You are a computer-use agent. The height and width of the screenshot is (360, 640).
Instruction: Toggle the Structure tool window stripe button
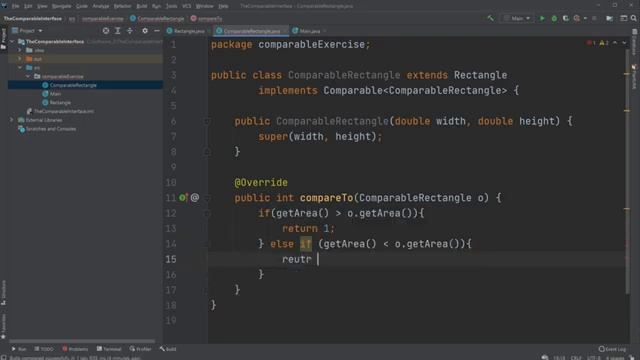tap(4, 292)
